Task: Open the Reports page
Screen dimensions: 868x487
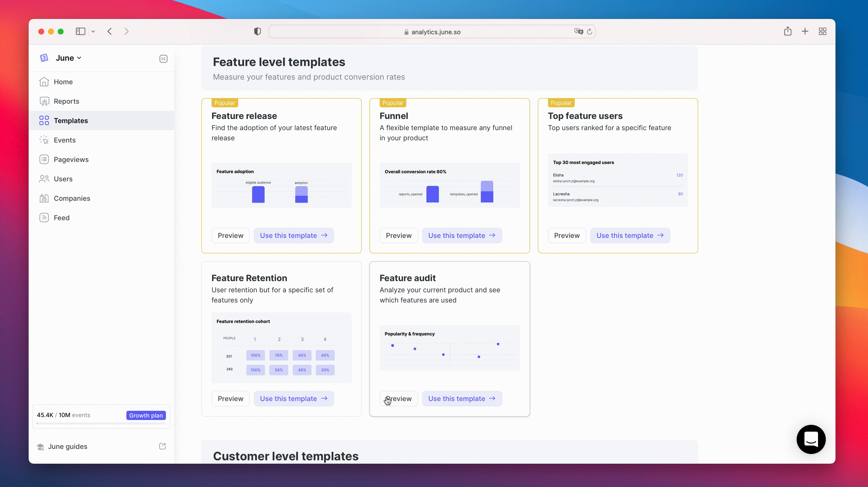Action: click(101, 101)
